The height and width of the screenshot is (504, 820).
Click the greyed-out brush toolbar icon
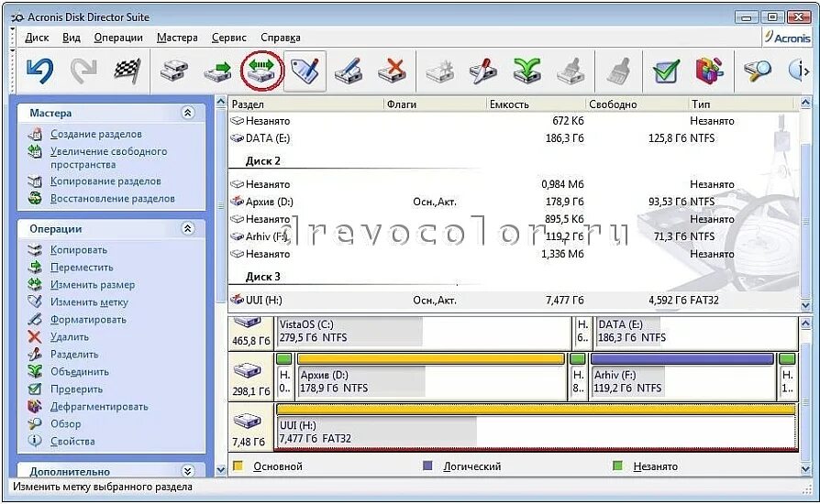[620, 70]
